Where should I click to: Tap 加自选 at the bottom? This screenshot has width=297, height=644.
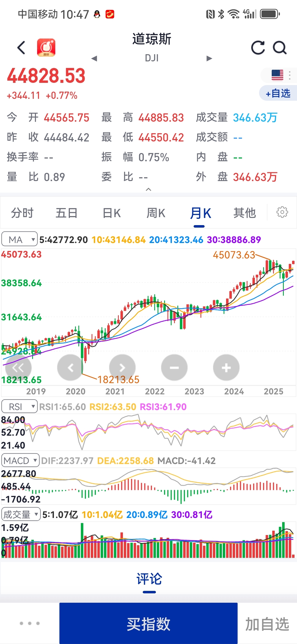point(267,624)
